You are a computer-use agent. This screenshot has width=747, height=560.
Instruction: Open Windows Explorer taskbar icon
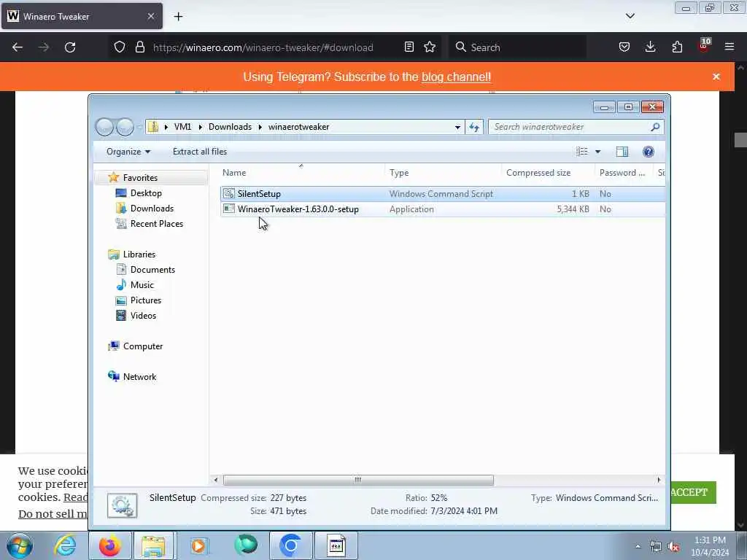(x=153, y=545)
